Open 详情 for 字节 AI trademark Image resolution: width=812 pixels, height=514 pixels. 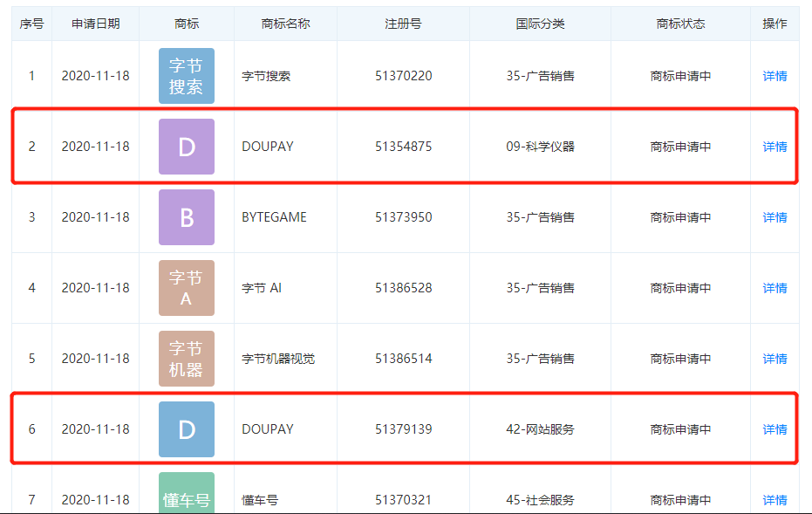[x=774, y=288]
